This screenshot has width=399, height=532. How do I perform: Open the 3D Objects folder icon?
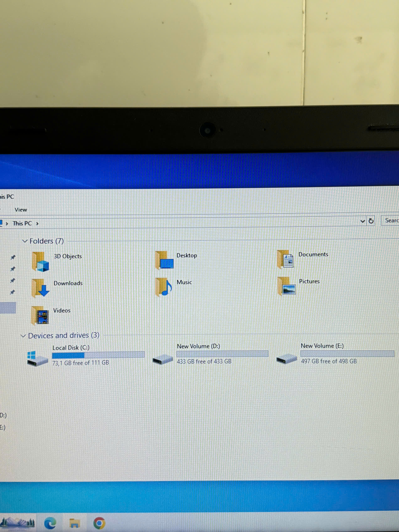40,262
